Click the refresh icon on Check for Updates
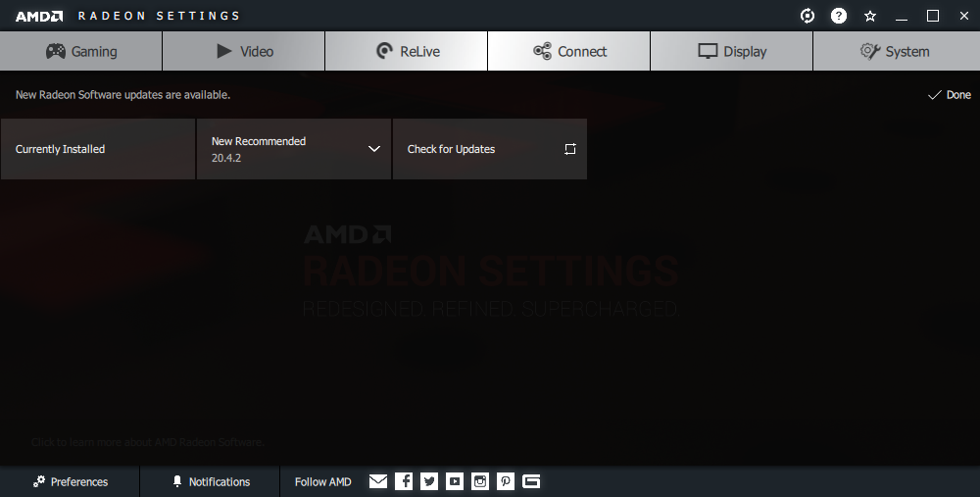The image size is (980, 497). coord(570,149)
